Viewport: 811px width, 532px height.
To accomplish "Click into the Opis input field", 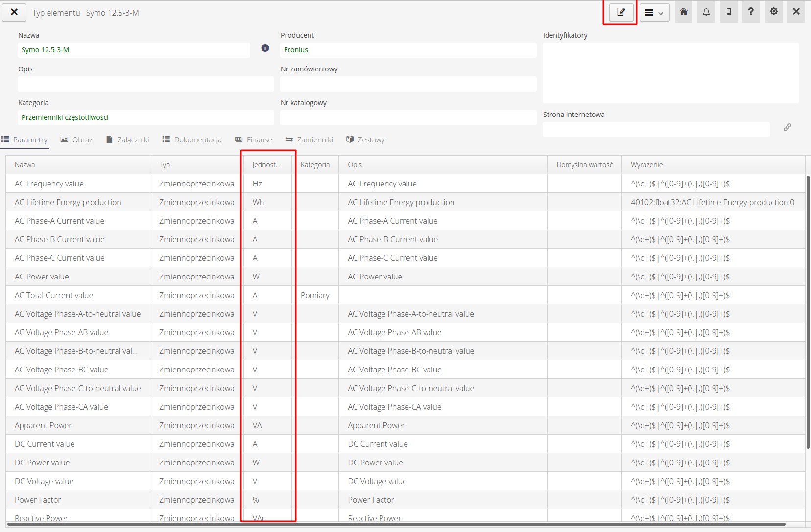I will pyautogui.click(x=145, y=84).
